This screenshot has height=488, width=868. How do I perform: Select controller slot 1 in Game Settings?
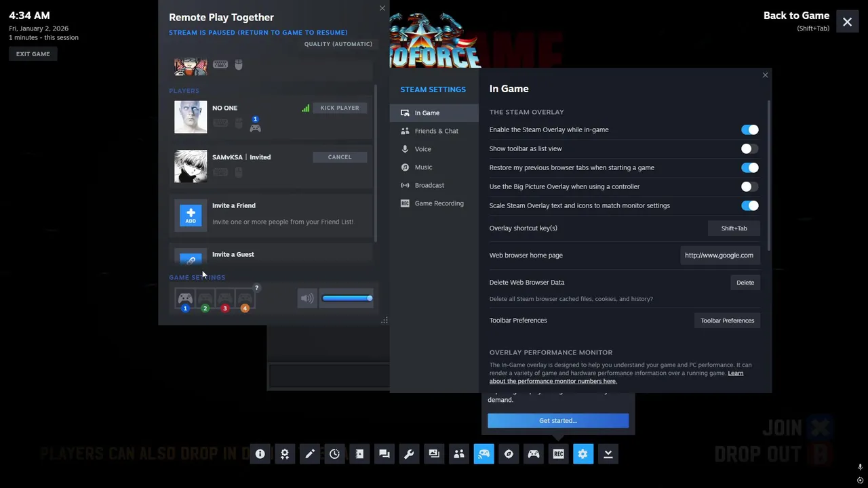pyautogui.click(x=185, y=299)
